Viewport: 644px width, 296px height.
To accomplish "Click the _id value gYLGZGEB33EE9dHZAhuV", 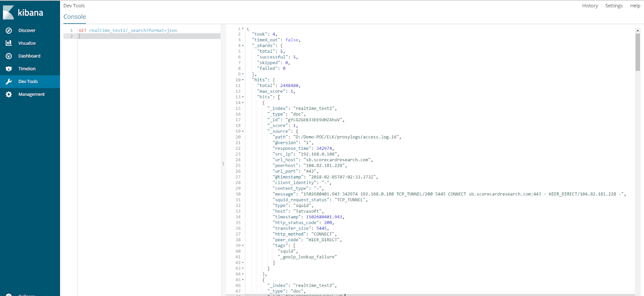I will click(314, 120).
